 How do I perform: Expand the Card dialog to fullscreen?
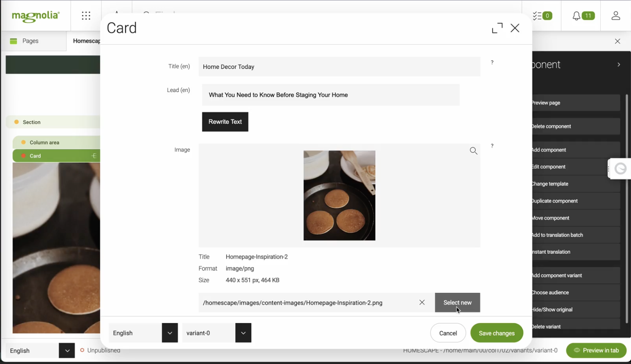497,28
